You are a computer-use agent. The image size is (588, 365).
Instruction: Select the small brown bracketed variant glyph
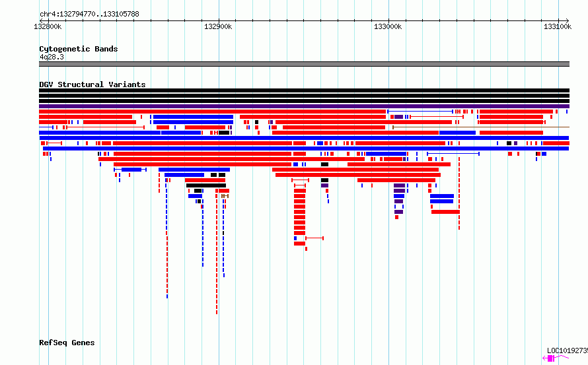pyautogui.click(x=225, y=196)
